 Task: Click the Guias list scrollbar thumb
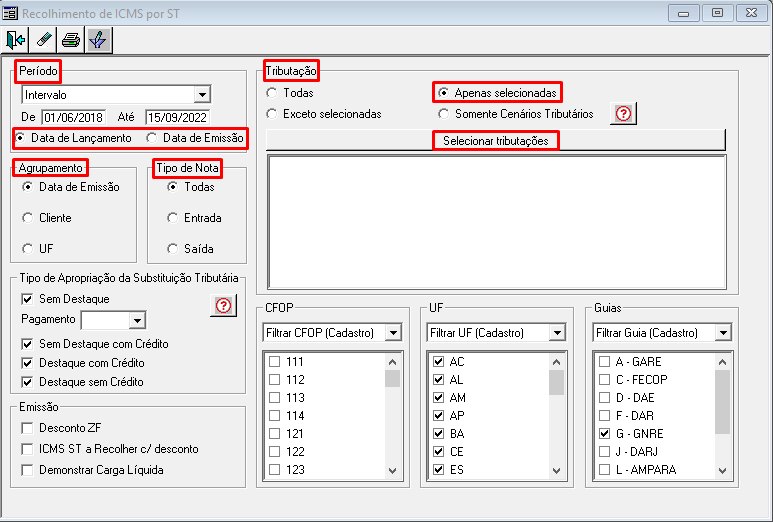[x=722, y=402]
